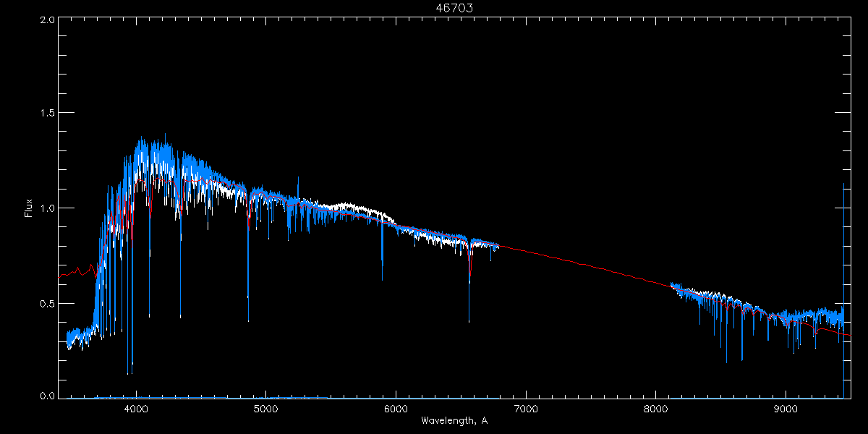Click the Wavelength, A axis label

(x=454, y=421)
